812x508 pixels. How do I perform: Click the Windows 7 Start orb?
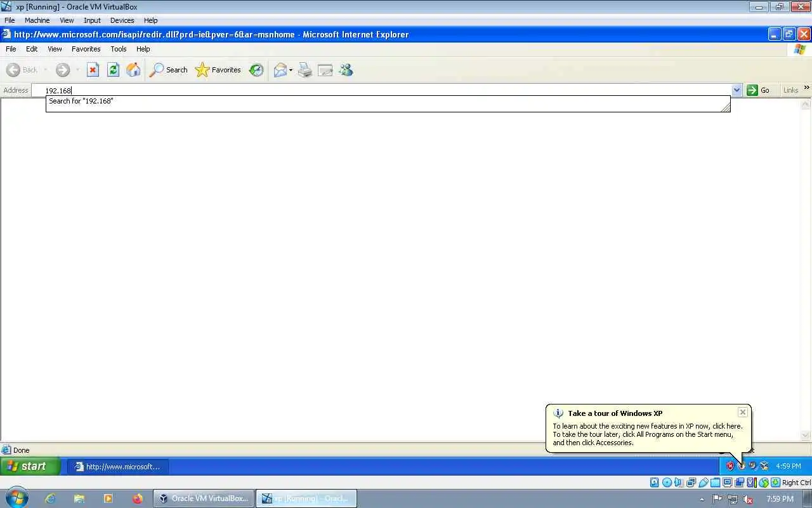coord(17,498)
